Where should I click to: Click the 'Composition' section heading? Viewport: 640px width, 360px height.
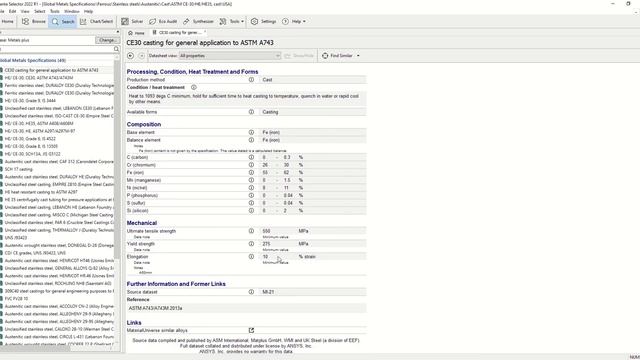[x=144, y=124]
